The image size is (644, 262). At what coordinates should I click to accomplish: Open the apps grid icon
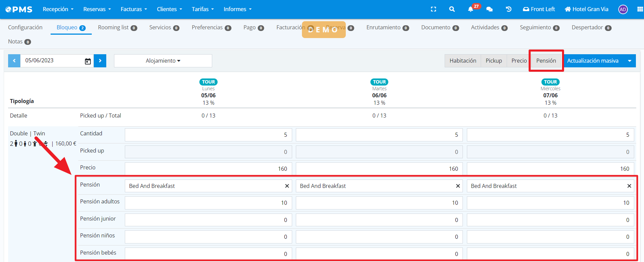(640, 9)
